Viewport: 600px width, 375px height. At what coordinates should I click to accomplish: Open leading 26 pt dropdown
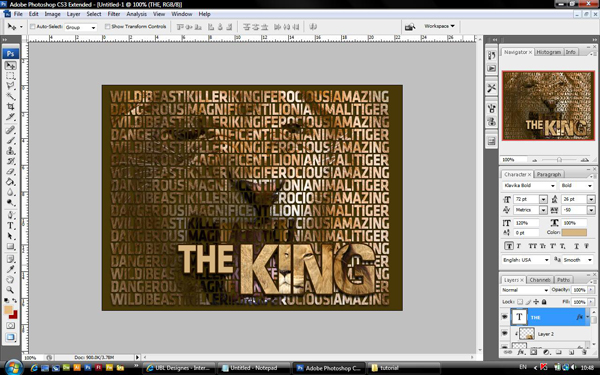pyautogui.click(x=591, y=199)
